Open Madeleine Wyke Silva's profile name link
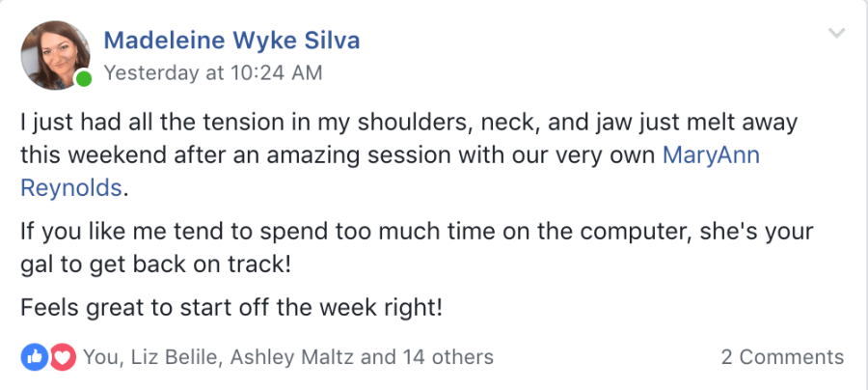Screen dimensions: 868x390 tap(231, 41)
